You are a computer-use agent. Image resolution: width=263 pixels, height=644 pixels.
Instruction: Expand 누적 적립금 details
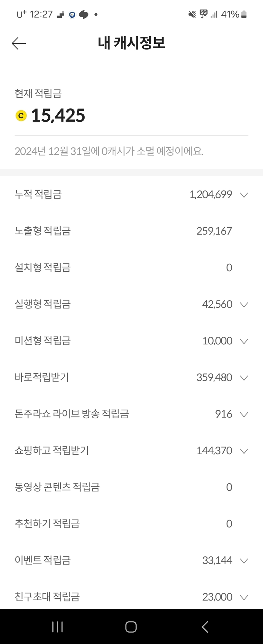244,195
